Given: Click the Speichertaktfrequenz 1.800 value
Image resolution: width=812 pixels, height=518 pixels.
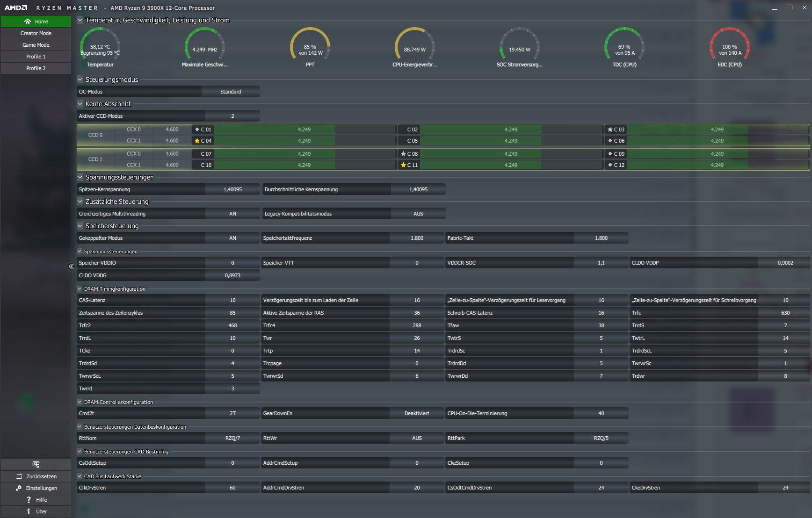Looking at the screenshot, I should point(417,238).
